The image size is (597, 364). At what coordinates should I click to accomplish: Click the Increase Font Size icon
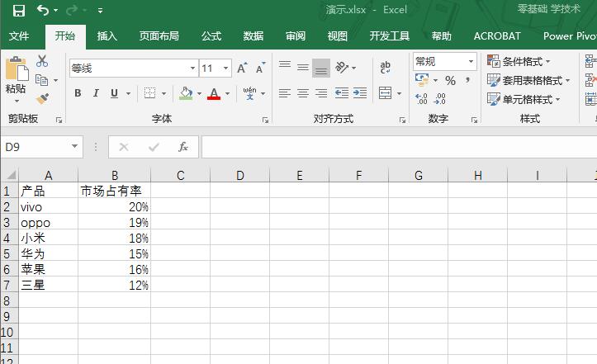click(242, 69)
